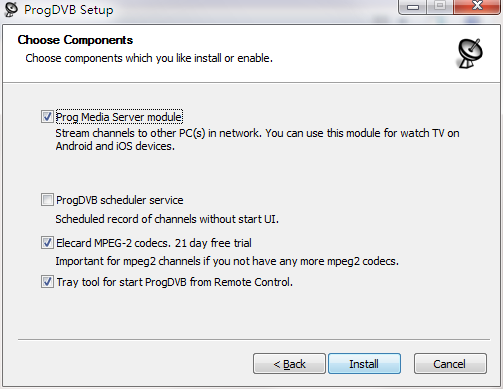
Task: Enable the ProgDVB scheduler service checkbox
Action: coord(47,200)
